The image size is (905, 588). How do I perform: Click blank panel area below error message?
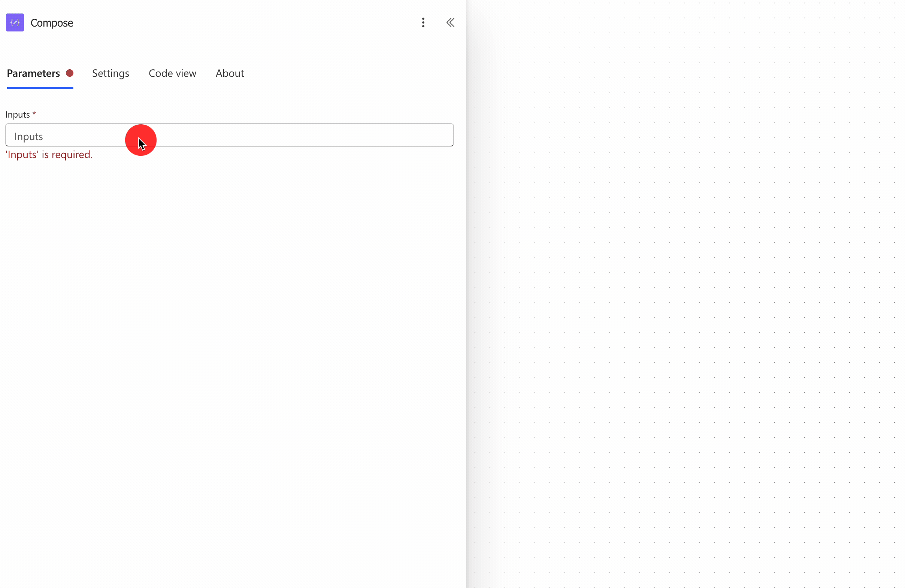(x=228, y=342)
